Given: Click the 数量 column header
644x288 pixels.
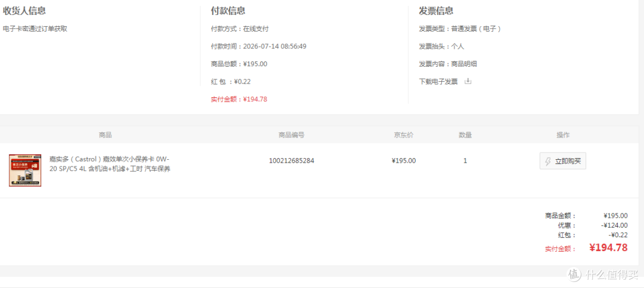Looking at the screenshot, I should [x=465, y=135].
